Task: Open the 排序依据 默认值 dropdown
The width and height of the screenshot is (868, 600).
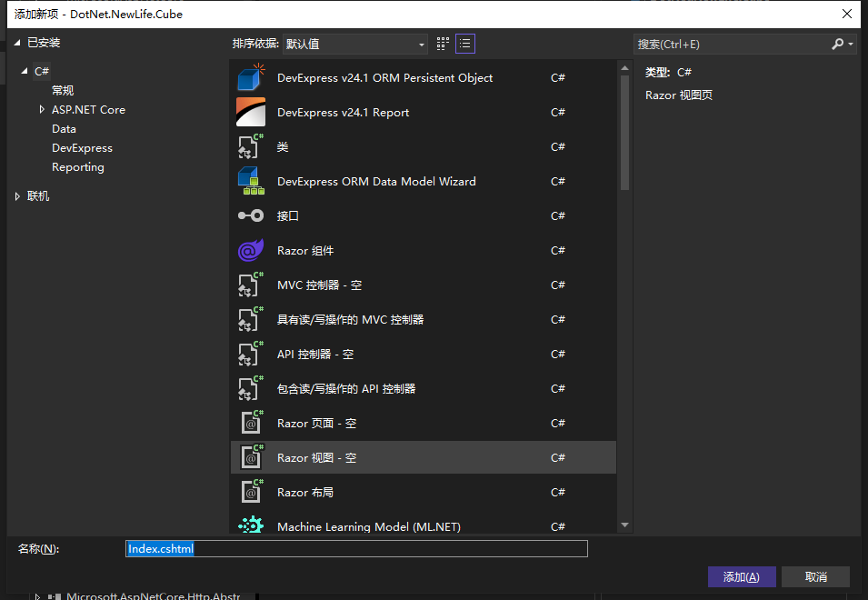Action: click(354, 44)
